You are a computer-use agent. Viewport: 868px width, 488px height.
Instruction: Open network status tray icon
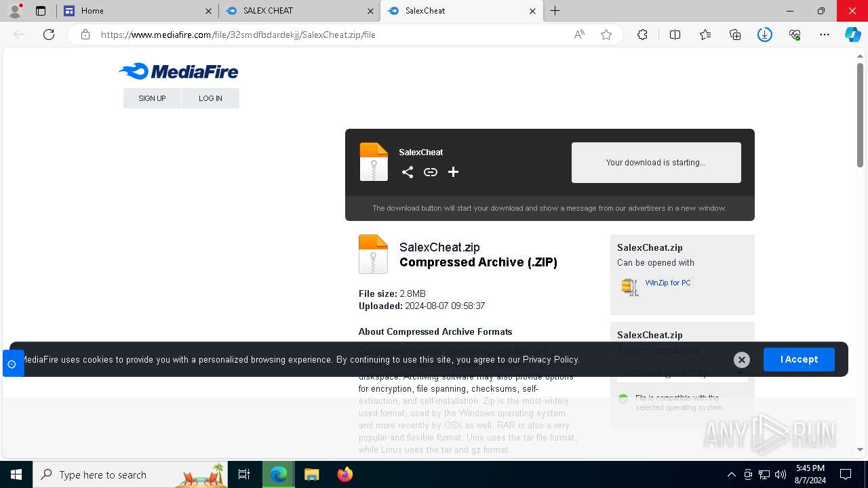pos(764,474)
